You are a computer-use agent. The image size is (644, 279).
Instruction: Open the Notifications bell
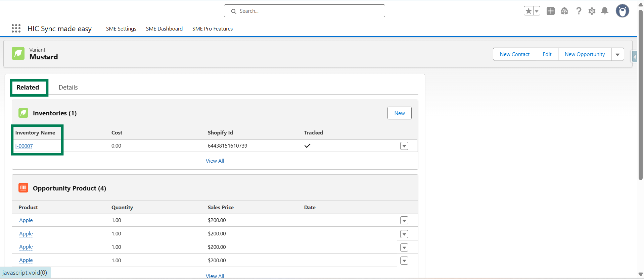[605, 11]
